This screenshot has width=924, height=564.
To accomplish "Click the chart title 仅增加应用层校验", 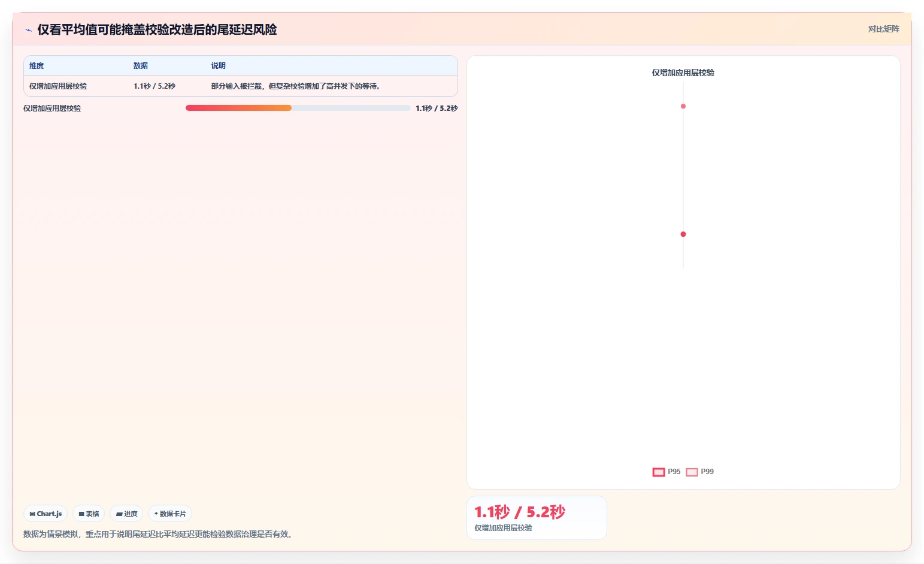I will [x=683, y=73].
